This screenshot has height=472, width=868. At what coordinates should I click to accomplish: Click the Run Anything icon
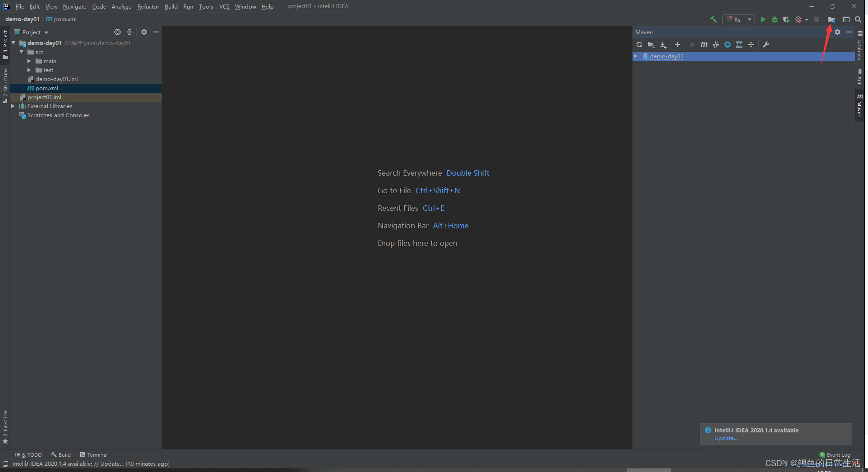(846, 19)
